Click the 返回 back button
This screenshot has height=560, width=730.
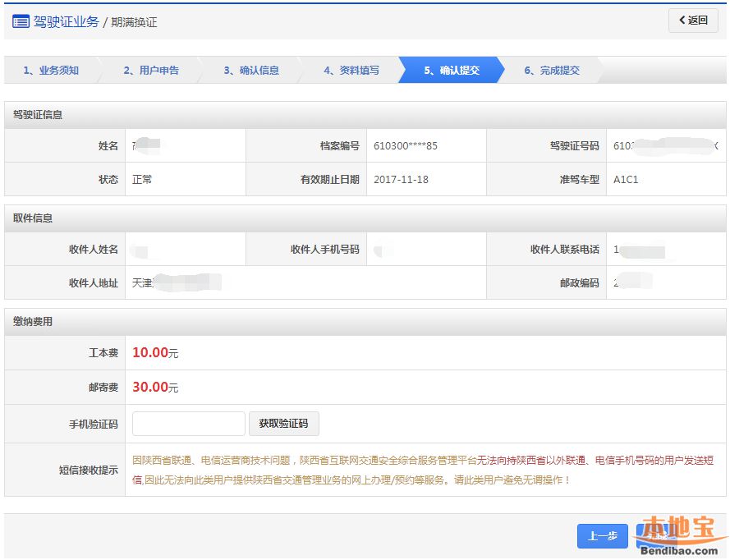point(693,21)
